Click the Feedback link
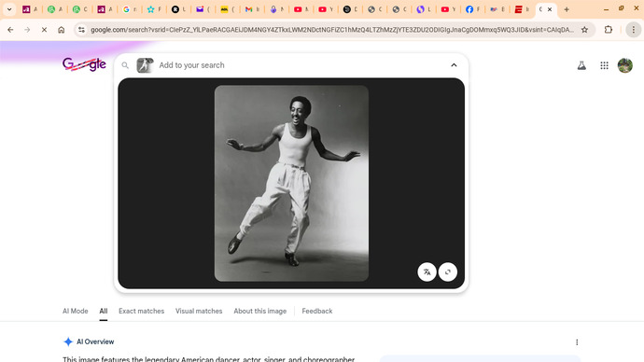This screenshot has width=644, height=362. tap(317, 311)
